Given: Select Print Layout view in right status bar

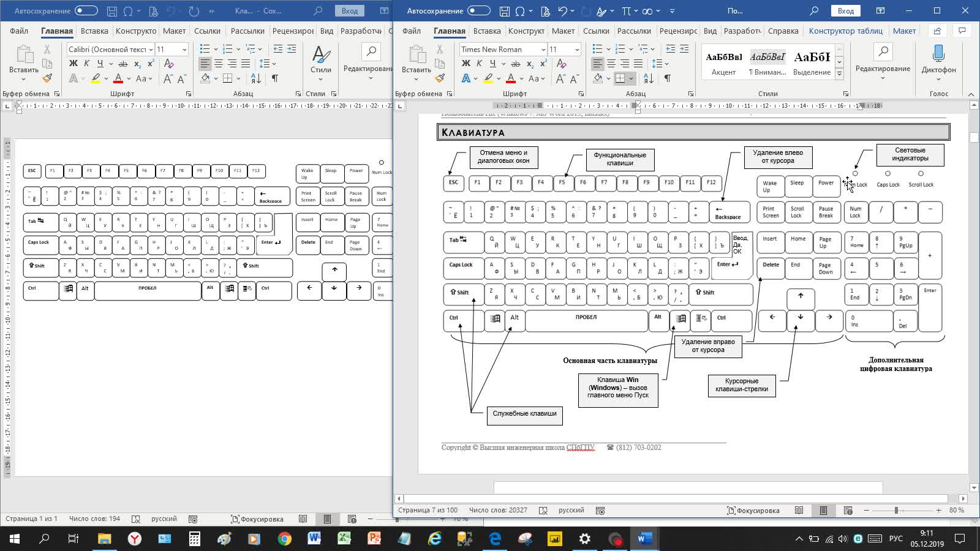Looking at the screenshot, I should [x=823, y=510].
